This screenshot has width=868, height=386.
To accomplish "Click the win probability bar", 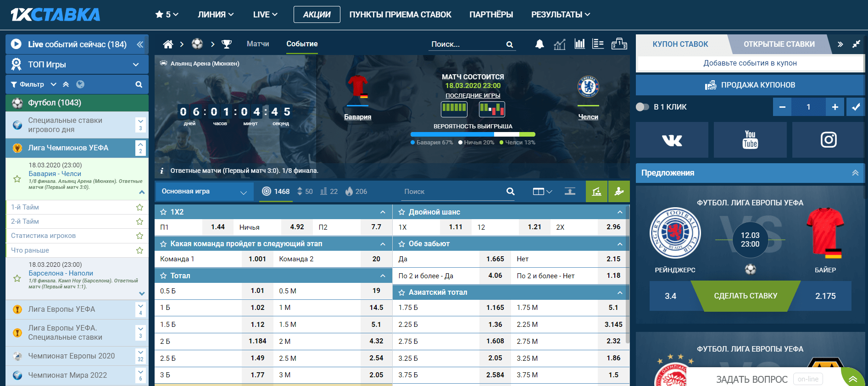I will [x=473, y=134].
